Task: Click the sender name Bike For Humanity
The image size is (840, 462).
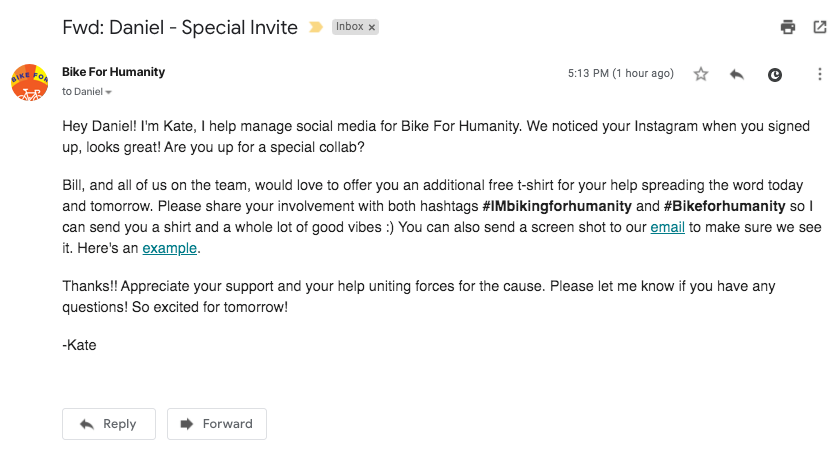Action: pos(113,72)
